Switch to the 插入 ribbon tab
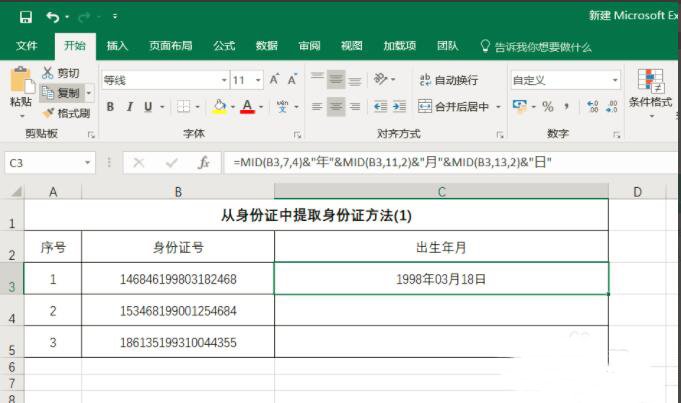681x403 pixels. click(117, 46)
